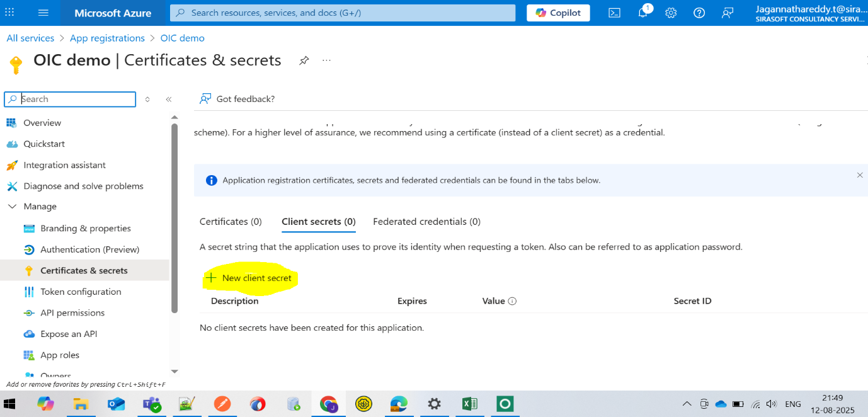The height and width of the screenshot is (417, 868).
Task: Open the Azure portal hamburger menu
Action: tap(43, 13)
